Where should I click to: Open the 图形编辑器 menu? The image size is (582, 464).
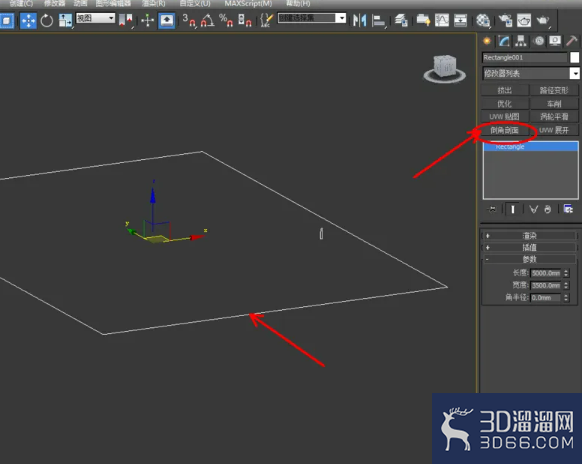pyautogui.click(x=113, y=4)
